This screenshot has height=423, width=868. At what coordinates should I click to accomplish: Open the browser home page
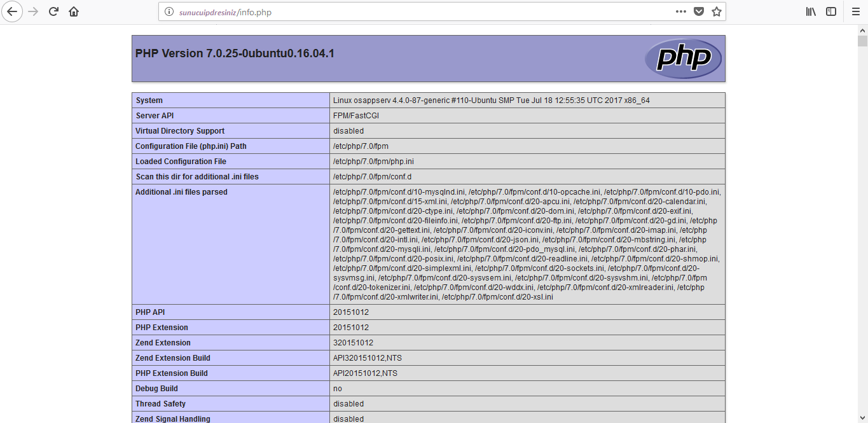click(74, 11)
